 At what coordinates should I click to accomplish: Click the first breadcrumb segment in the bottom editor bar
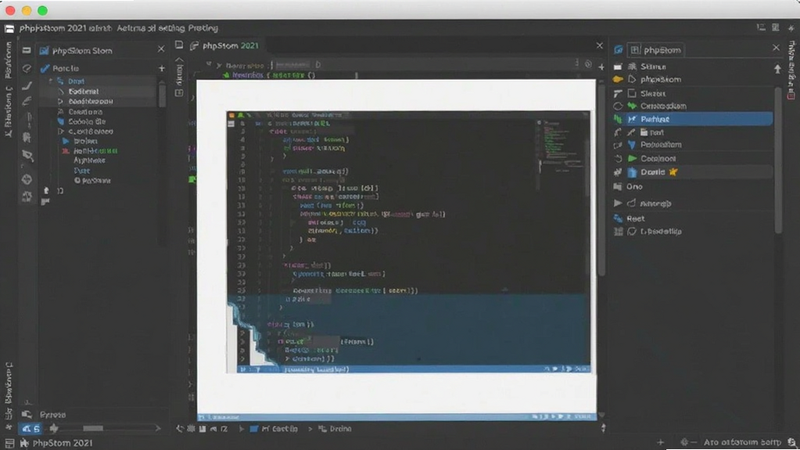pyautogui.click(x=274, y=429)
